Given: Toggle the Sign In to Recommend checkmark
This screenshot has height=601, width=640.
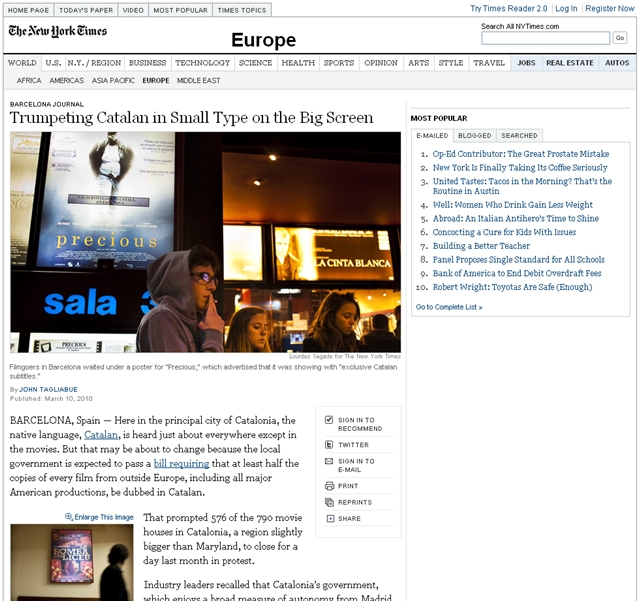Looking at the screenshot, I should tap(329, 420).
